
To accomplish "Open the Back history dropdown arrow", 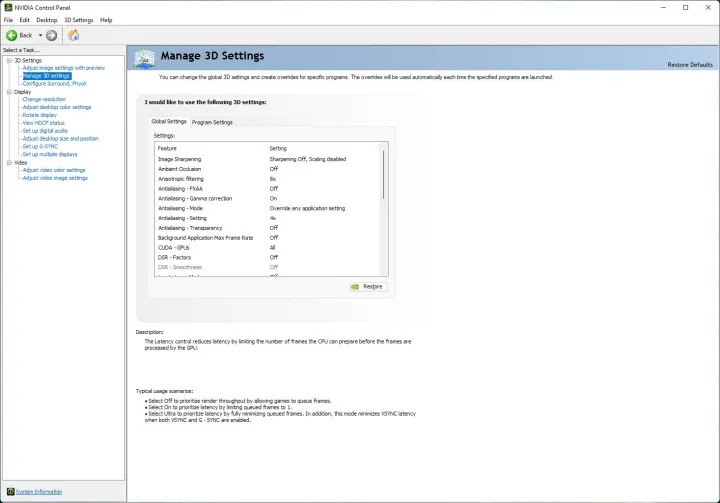I will click(40, 35).
